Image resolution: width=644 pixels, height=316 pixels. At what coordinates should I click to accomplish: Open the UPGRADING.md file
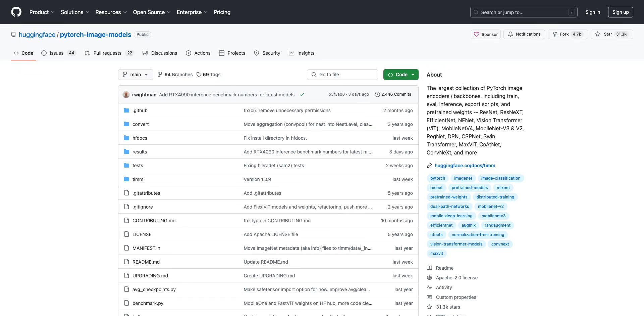point(150,276)
